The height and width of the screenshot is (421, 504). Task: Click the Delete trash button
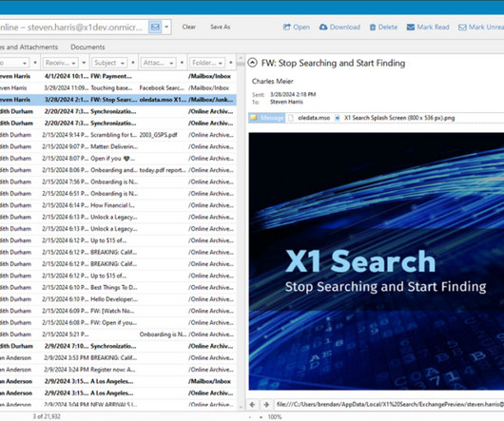(383, 27)
